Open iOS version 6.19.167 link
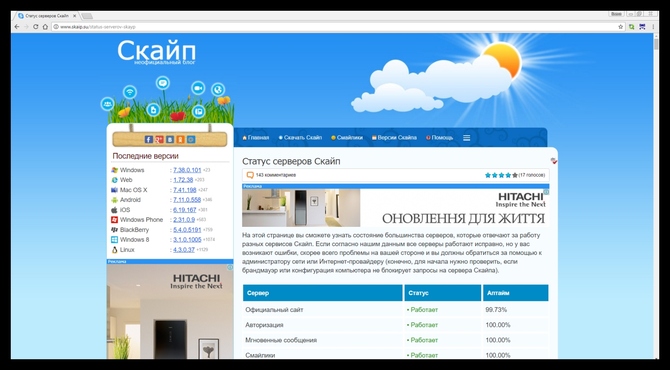Screen dimensions: 670x370 (185, 210)
